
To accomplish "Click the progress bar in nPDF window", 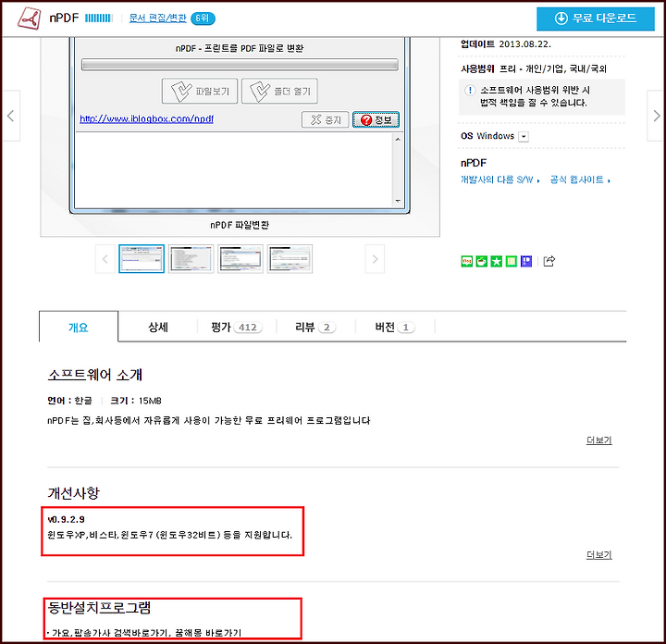I will pos(240,65).
